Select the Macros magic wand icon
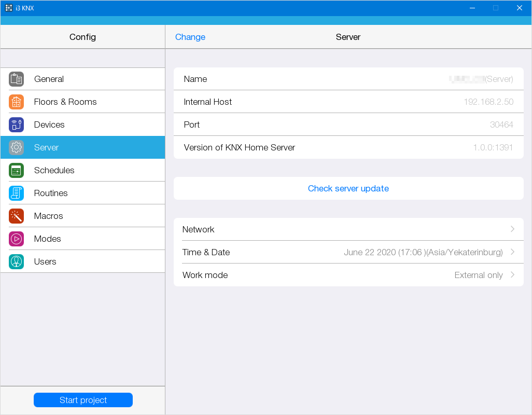The height and width of the screenshot is (415, 532). (16, 216)
